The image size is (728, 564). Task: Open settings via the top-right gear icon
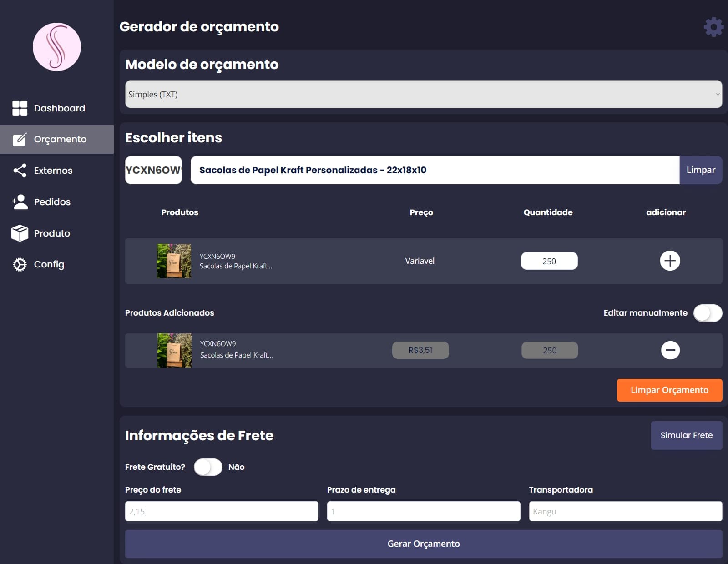coord(713,26)
